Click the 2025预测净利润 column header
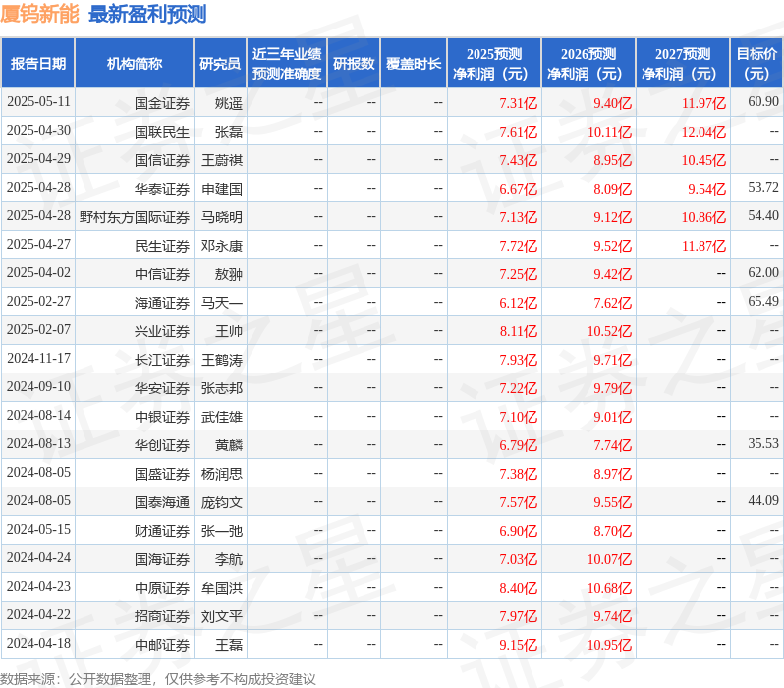The image size is (784, 688). tap(494, 64)
